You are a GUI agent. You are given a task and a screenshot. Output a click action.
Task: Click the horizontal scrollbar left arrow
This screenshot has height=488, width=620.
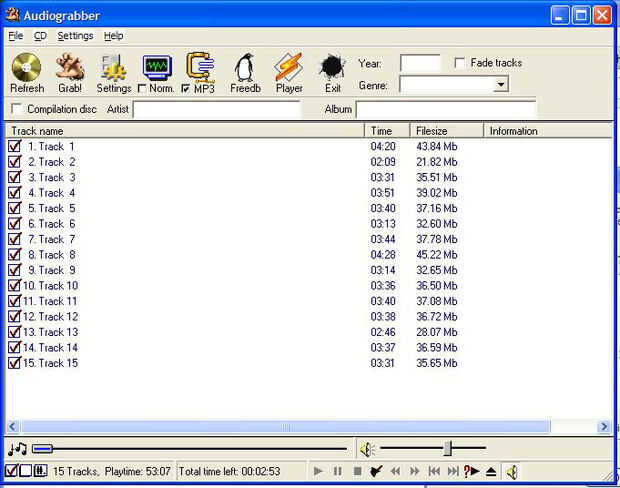click(x=13, y=426)
